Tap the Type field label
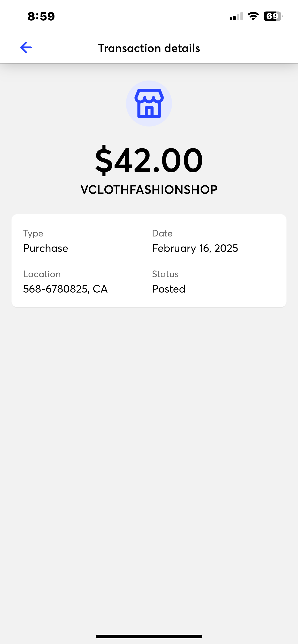This screenshot has height=644, width=298. (x=33, y=234)
